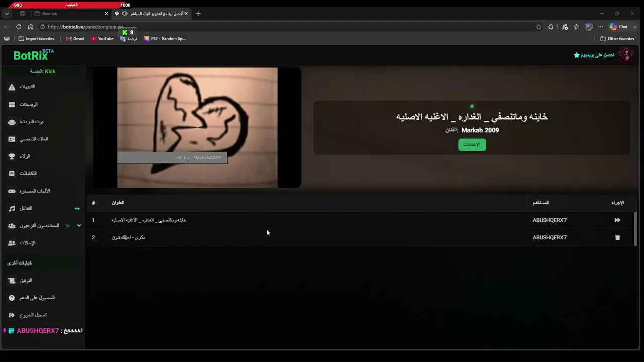The height and width of the screenshot is (362, 644).
Task: Click the green الإعدادات settings button
Action: 472,145
